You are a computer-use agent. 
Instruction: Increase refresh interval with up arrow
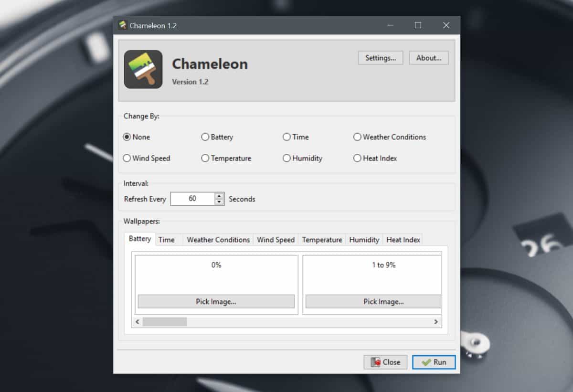click(219, 195)
